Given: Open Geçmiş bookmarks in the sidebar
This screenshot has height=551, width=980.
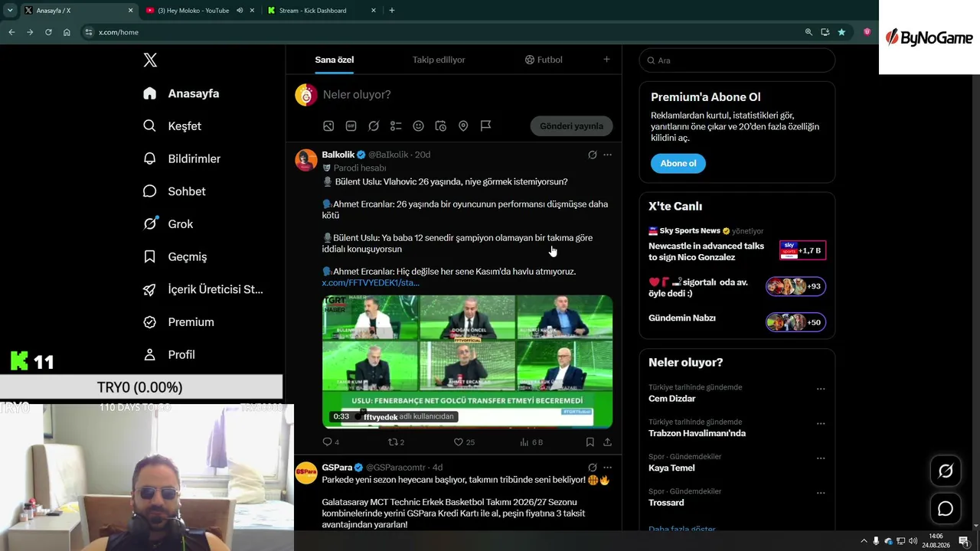Looking at the screenshot, I should coord(175,257).
